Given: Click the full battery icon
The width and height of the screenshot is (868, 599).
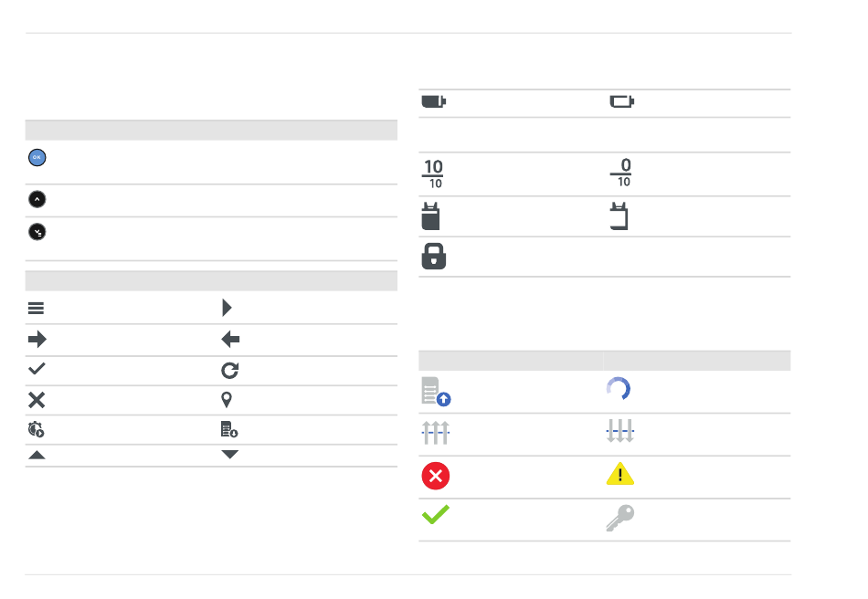Looking at the screenshot, I should [434, 101].
